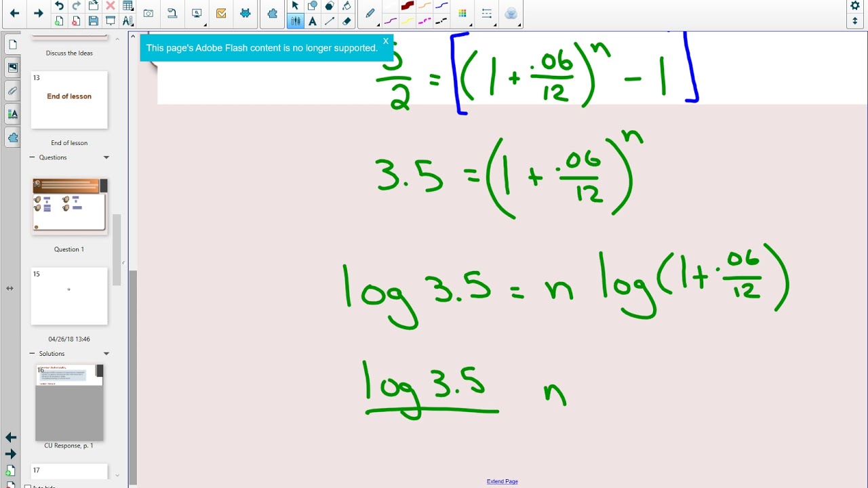868x488 pixels.
Task: Open the view screens options
Action: pos(197,13)
